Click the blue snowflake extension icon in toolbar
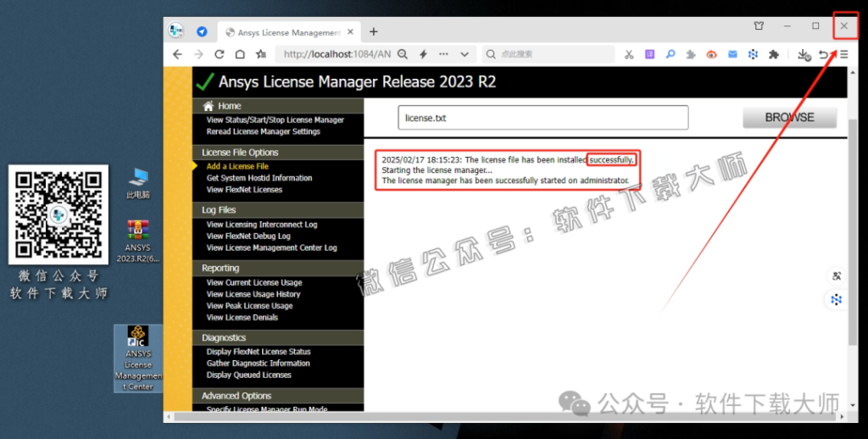This screenshot has width=868, height=439. coord(753,54)
